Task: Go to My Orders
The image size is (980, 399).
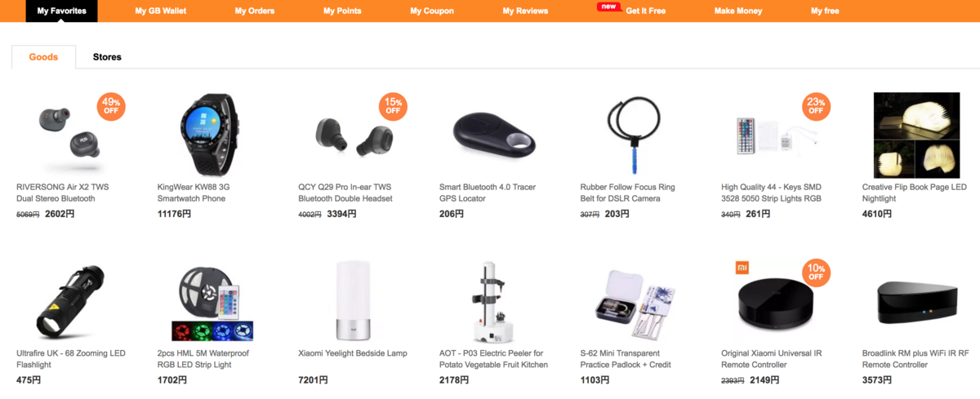Action: coord(255,11)
